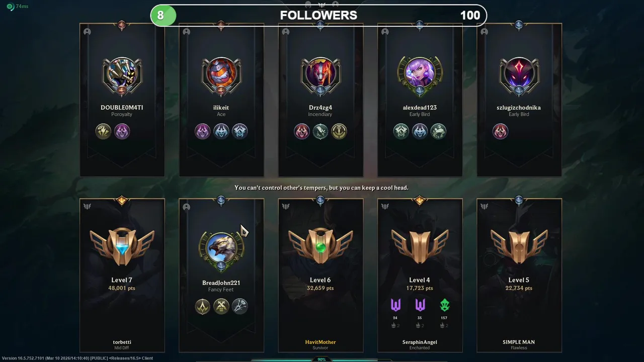Image resolution: width=644 pixels, height=362 pixels.
Task: Click the SeraphinAngel player name
Action: [420, 342]
